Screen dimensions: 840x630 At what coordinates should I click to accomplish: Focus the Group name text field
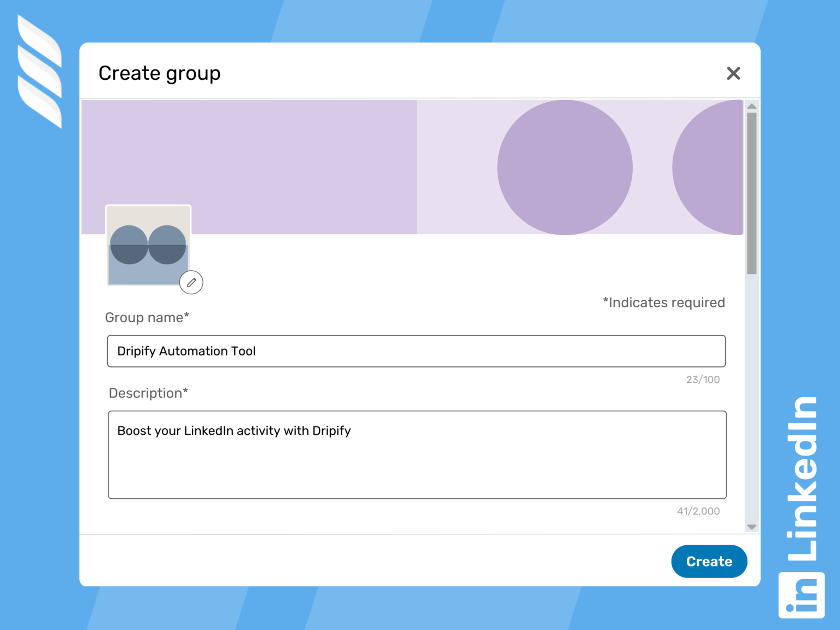[416, 351]
